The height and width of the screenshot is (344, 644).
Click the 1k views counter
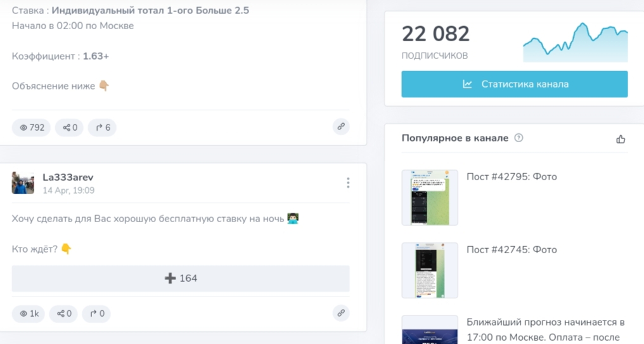pos(29,314)
